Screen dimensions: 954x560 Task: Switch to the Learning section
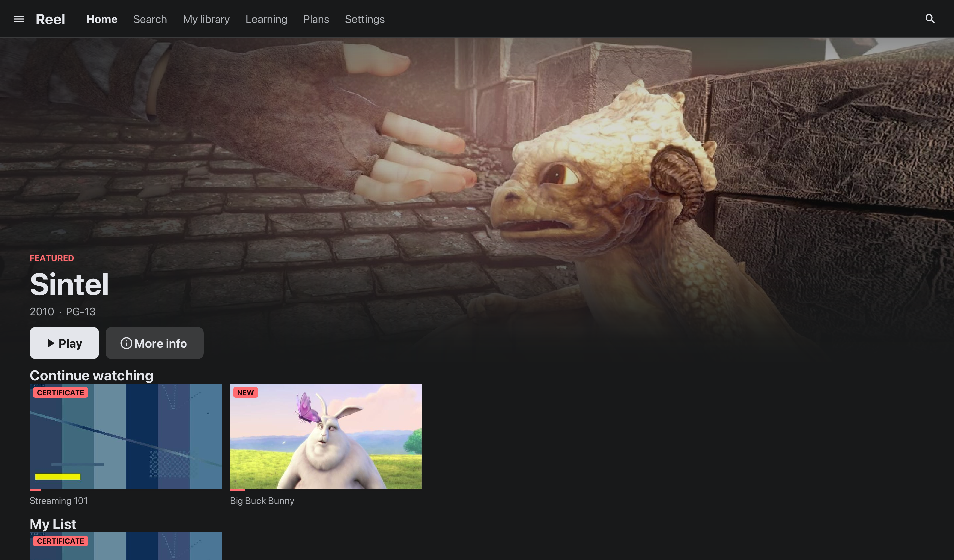(267, 19)
